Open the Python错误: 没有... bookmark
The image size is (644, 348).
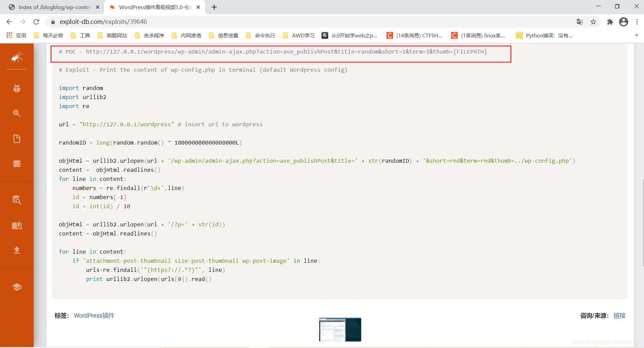544,35
